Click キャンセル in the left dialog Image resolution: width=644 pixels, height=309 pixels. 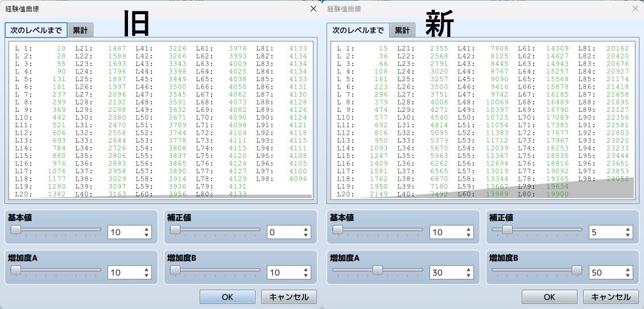pyautogui.click(x=289, y=297)
